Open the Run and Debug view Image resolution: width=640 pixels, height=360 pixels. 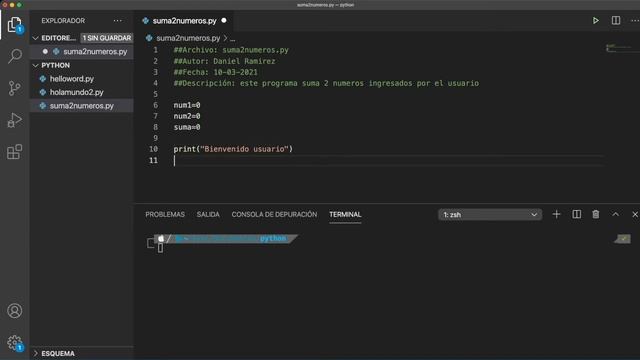tap(15, 120)
